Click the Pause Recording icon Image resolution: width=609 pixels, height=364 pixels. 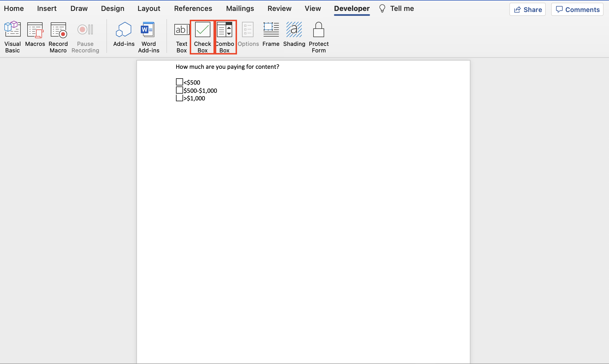(85, 29)
